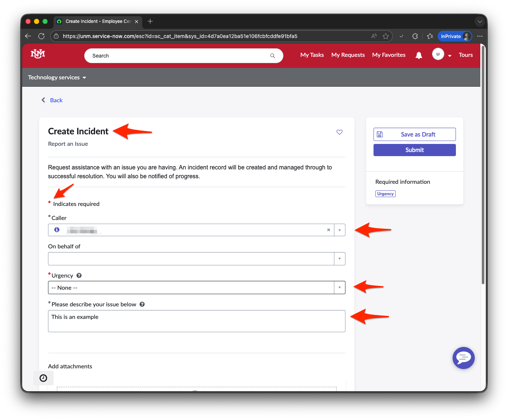This screenshot has width=508, height=420.
Task: Click the UNM logo
Action: (x=37, y=54)
